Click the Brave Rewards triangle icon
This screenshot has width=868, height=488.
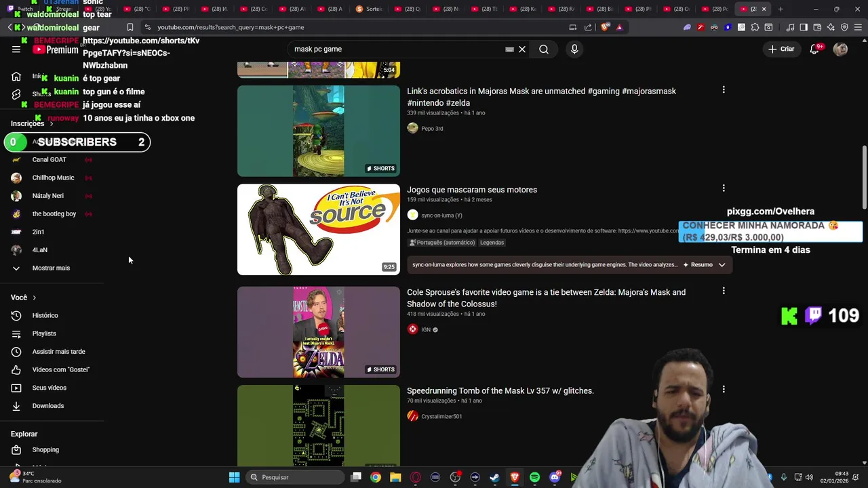pyautogui.click(x=619, y=27)
